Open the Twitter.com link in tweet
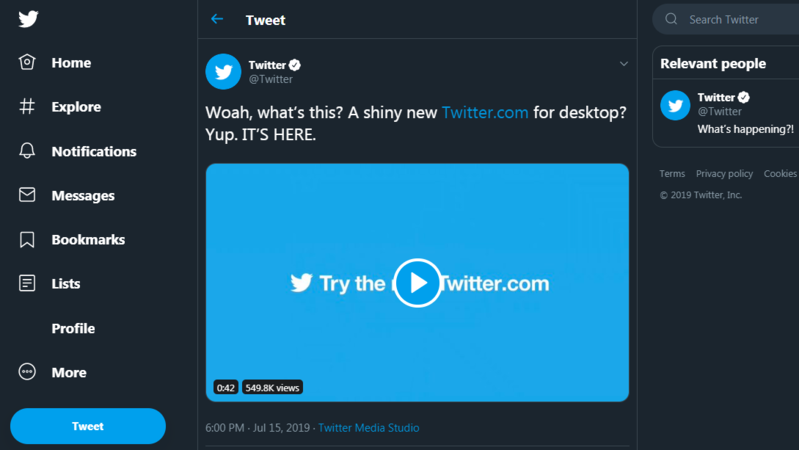This screenshot has height=450, width=799. coord(485,112)
